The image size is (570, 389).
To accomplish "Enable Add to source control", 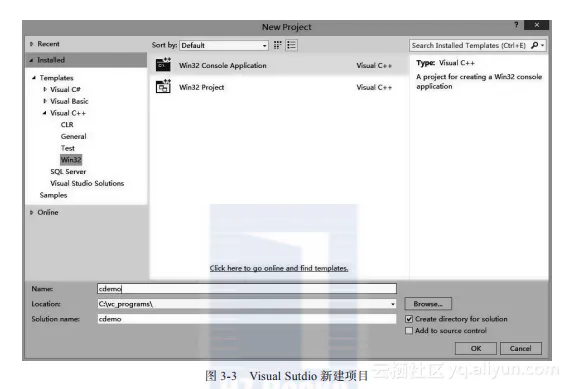I will point(409,331).
